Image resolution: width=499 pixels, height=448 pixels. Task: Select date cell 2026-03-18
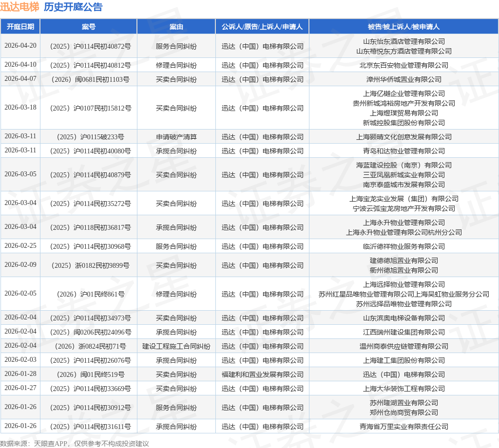tap(20, 108)
